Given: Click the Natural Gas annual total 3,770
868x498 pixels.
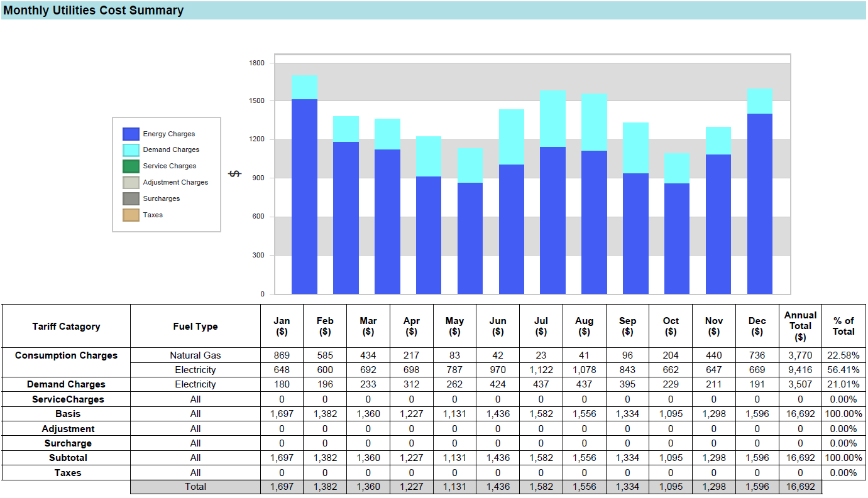Looking at the screenshot, I should 800,355.
